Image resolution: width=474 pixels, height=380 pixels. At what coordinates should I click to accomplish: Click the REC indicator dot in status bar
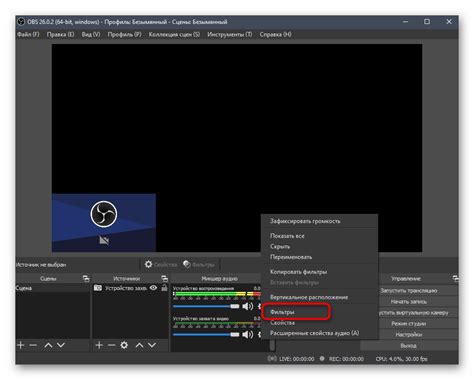coord(322,359)
